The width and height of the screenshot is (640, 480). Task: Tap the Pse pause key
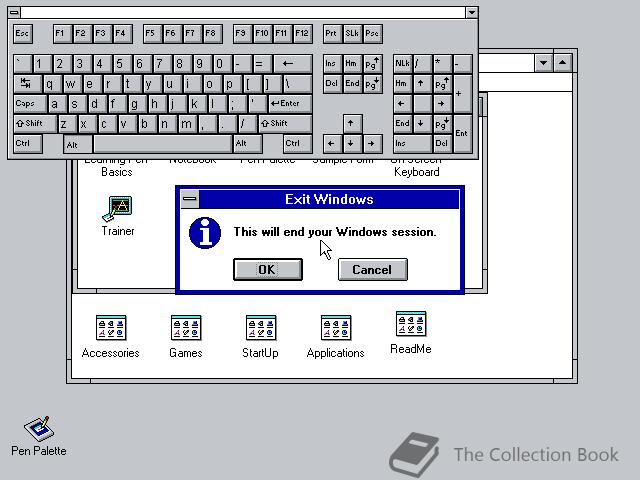pyautogui.click(x=372, y=33)
